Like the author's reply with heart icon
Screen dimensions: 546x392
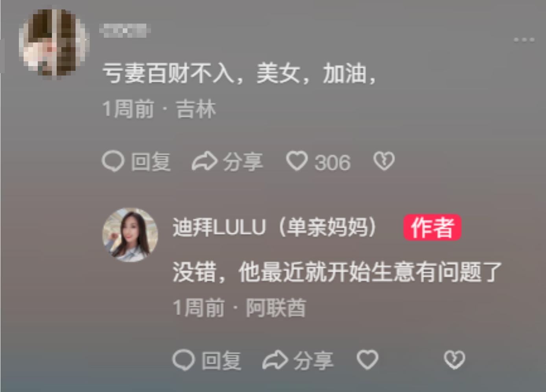pos(367,360)
